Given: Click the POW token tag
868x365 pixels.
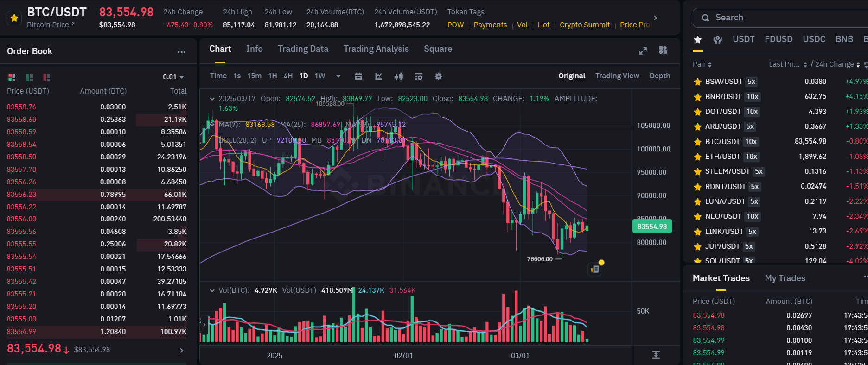Looking at the screenshot, I should pos(455,25).
